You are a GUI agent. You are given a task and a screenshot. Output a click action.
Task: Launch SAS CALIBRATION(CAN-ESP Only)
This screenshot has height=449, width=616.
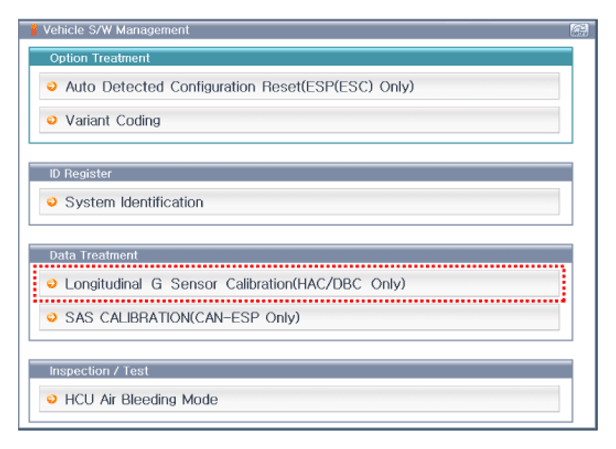pyautogui.click(x=299, y=317)
